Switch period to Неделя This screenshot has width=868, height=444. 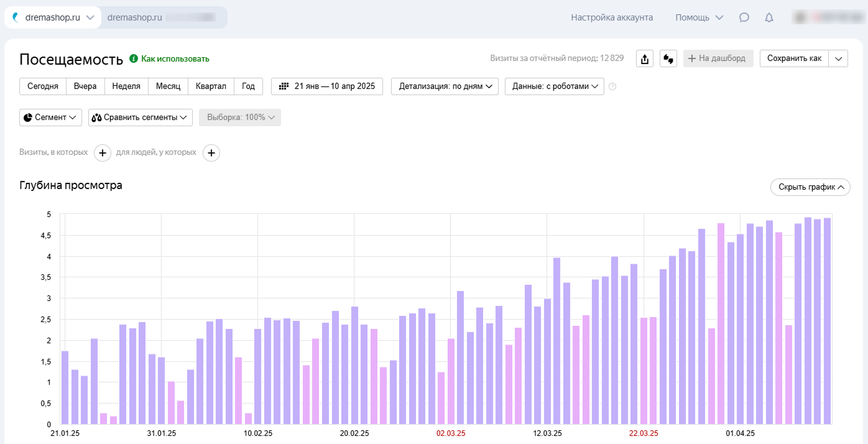[126, 86]
